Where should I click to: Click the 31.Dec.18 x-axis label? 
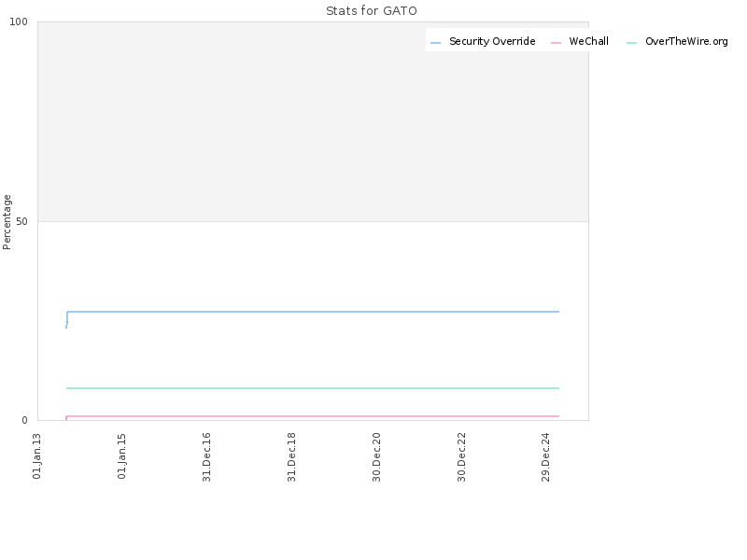click(291, 457)
